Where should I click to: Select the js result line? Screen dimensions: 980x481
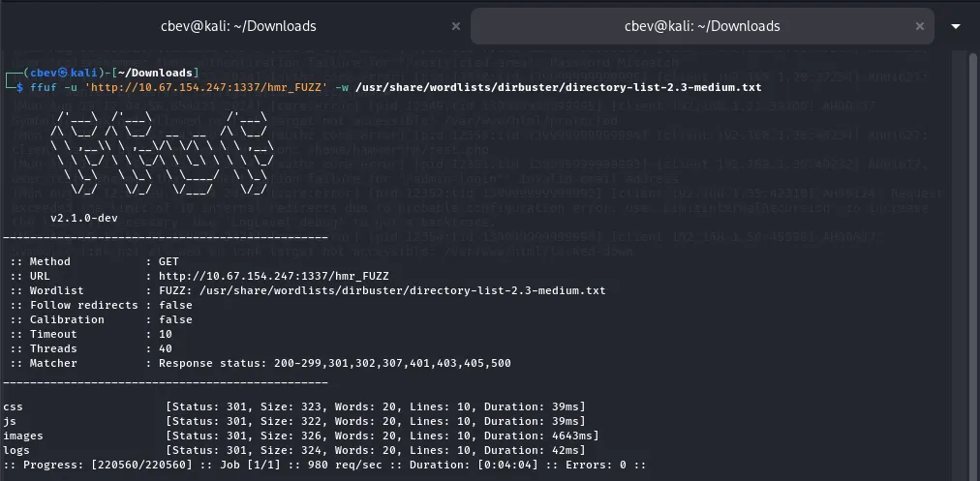(x=293, y=420)
